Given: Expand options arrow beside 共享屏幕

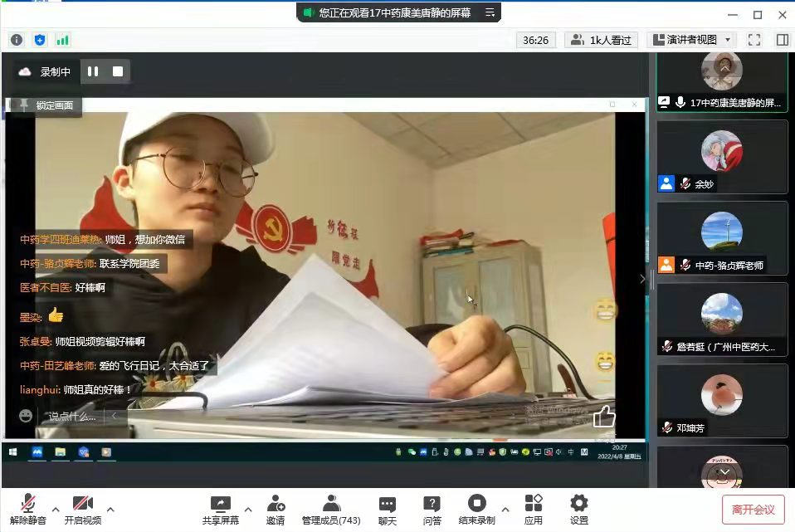Looking at the screenshot, I should pos(247,509).
